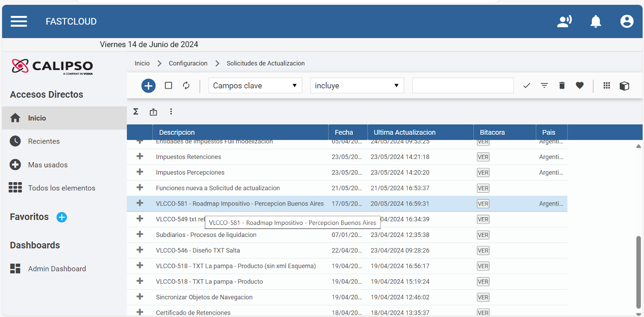Expand VLCCO-546 Diseño TXT Salta row
This screenshot has width=644, height=317.
point(140,250)
